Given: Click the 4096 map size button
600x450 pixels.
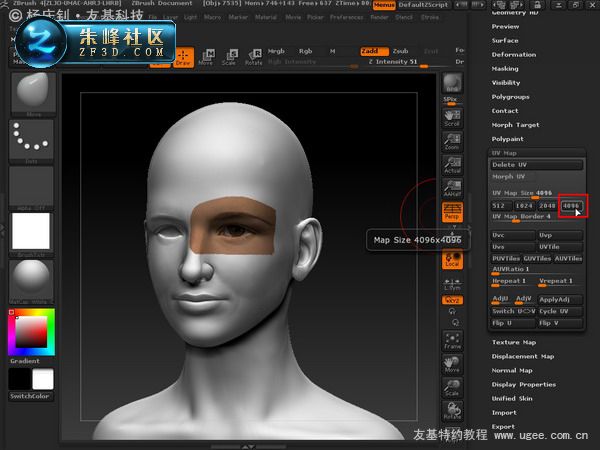Looking at the screenshot, I should click(571, 206).
